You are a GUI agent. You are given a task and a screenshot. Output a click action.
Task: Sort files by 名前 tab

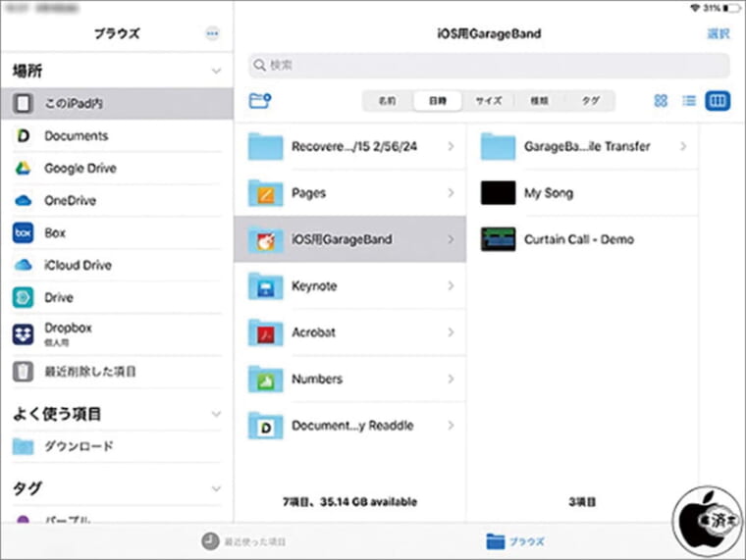pos(388,100)
